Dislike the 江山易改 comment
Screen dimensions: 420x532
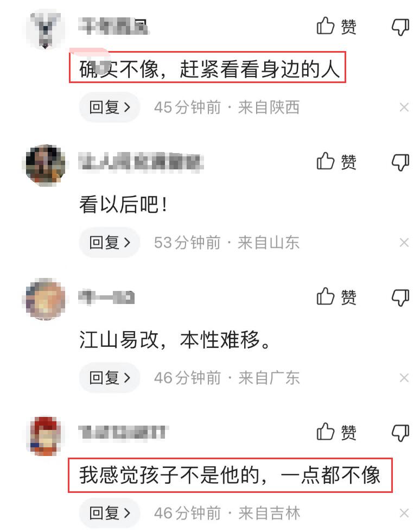tap(400, 297)
